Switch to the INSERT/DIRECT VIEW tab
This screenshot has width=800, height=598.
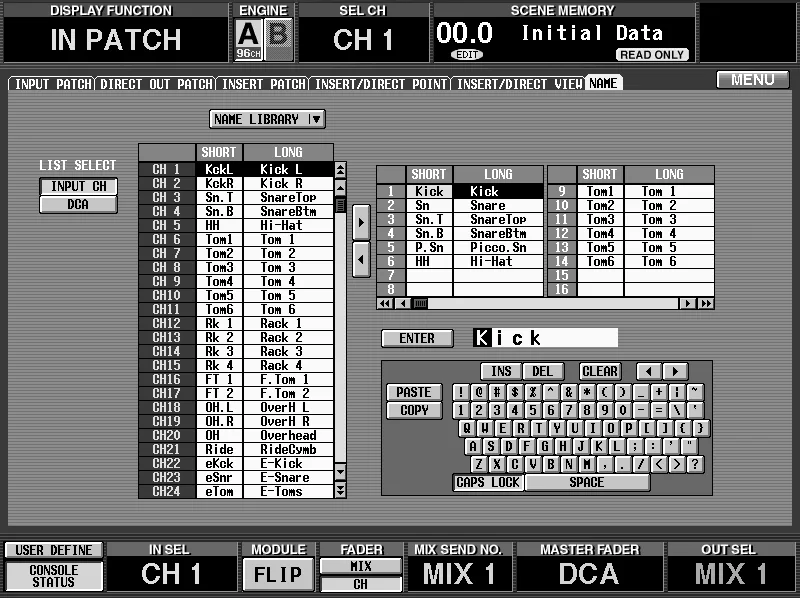[519, 84]
